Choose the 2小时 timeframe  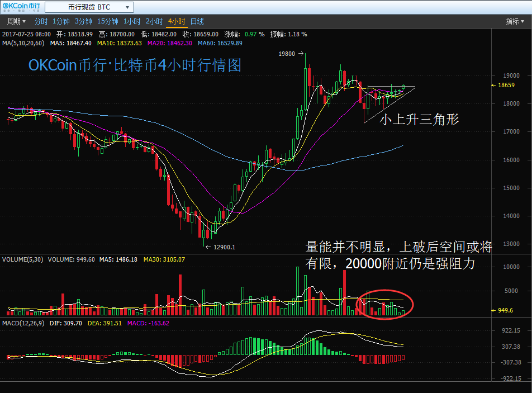coord(154,22)
